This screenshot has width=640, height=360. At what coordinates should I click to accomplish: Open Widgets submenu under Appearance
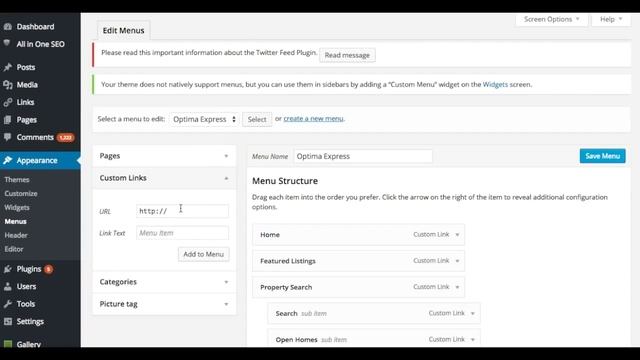[x=17, y=207]
